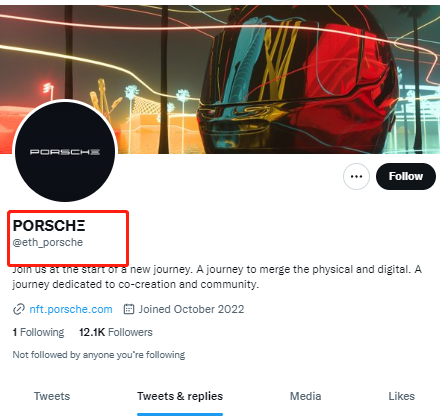Switch to the Tweets tab

(x=52, y=396)
